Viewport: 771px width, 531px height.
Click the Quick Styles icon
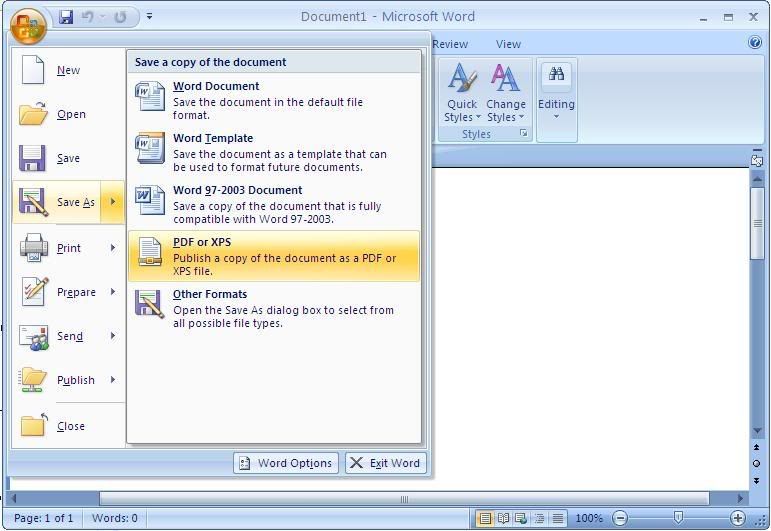tap(462, 79)
